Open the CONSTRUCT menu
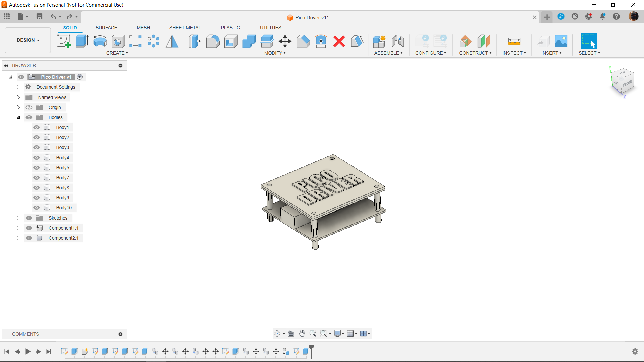 [x=475, y=53]
